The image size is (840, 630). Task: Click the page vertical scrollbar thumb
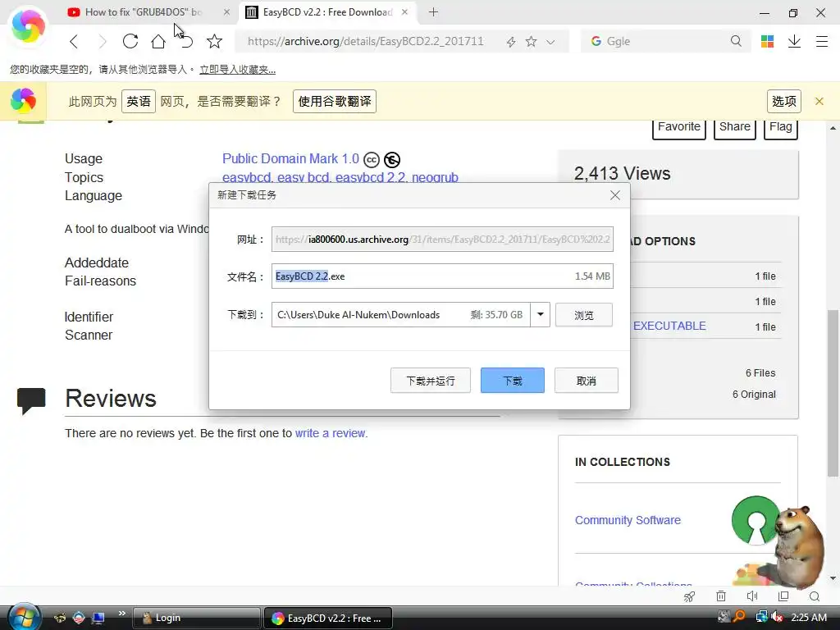pos(833,393)
